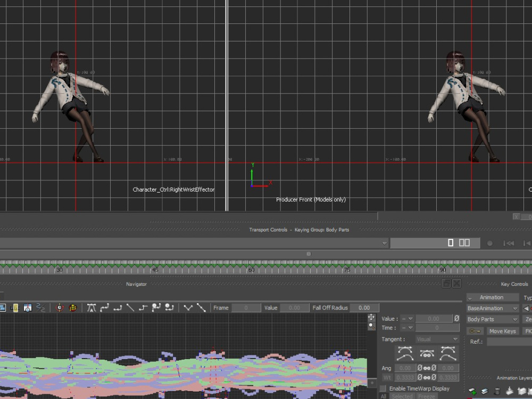The width and height of the screenshot is (532, 399).
Task: Open the take selector dropdown arrow in Transport Controls
Action: click(x=385, y=243)
